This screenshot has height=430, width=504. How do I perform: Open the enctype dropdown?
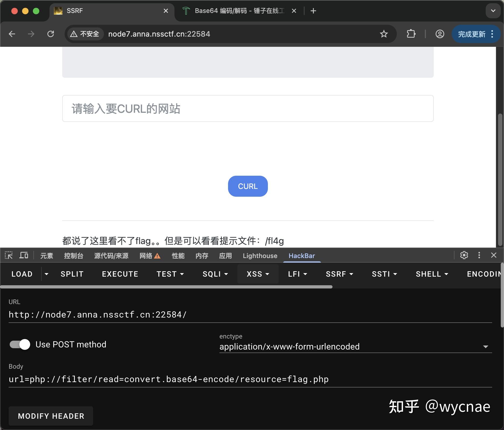pyautogui.click(x=486, y=347)
